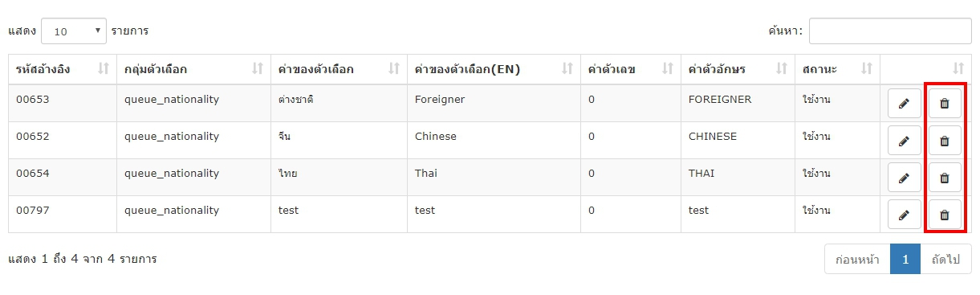Sort by กลุ่มตัวเลือก column header
The width and height of the screenshot is (980, 295).
(193, 69)
